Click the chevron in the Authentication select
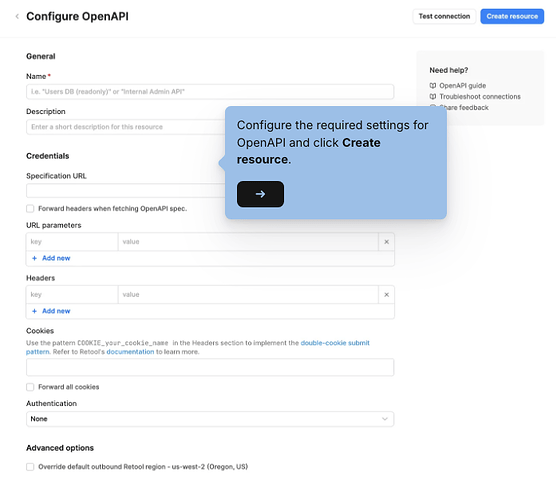This screenshot has width=556, height=500. (385, 419)
